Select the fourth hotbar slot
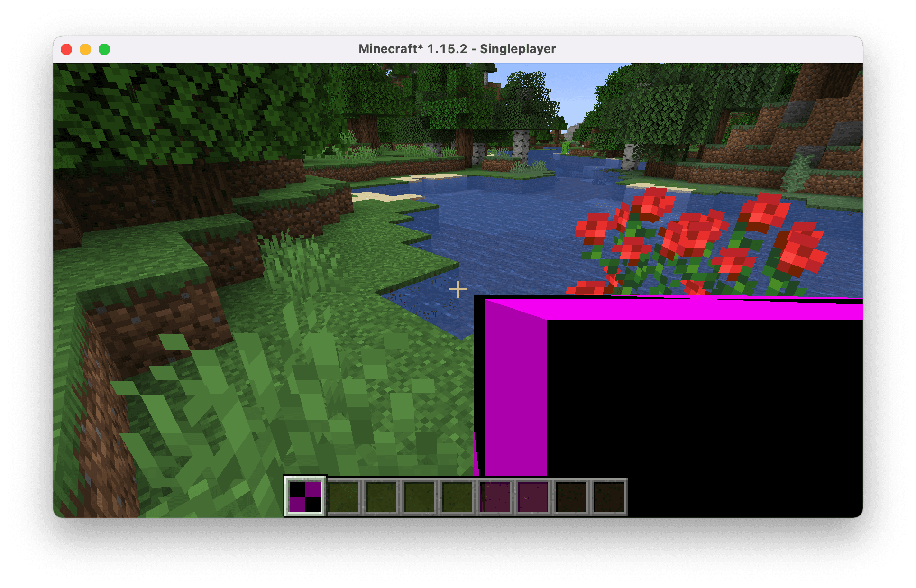Viewport: 916px width, 588px height. (x=420, y=496)
